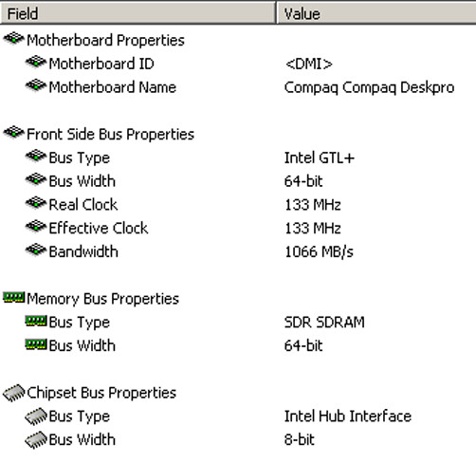Click the memory Bus Type RAM icon
The height and width of the screenshot is (463, 476).
(x=36, y=321)
